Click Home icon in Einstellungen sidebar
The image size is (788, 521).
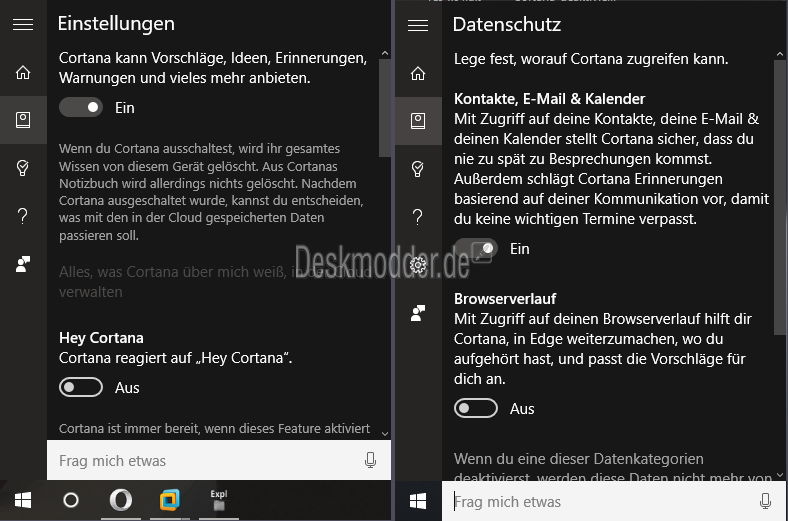23,72
